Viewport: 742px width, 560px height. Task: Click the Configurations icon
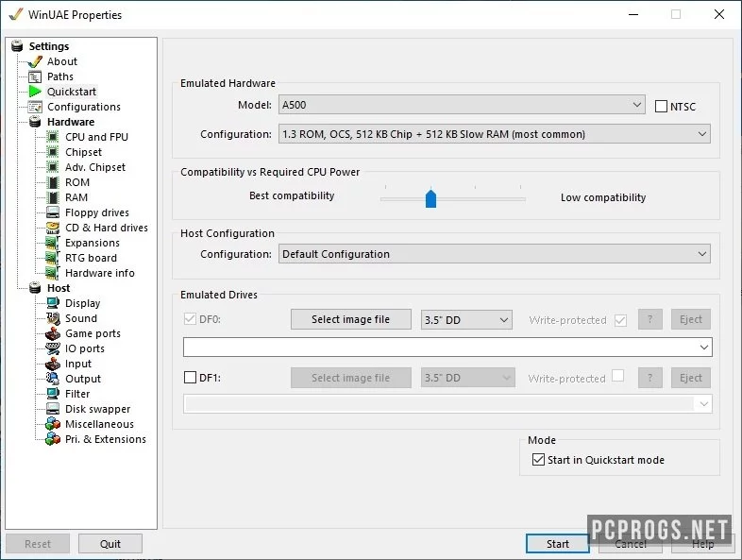(x=35, y=107)
